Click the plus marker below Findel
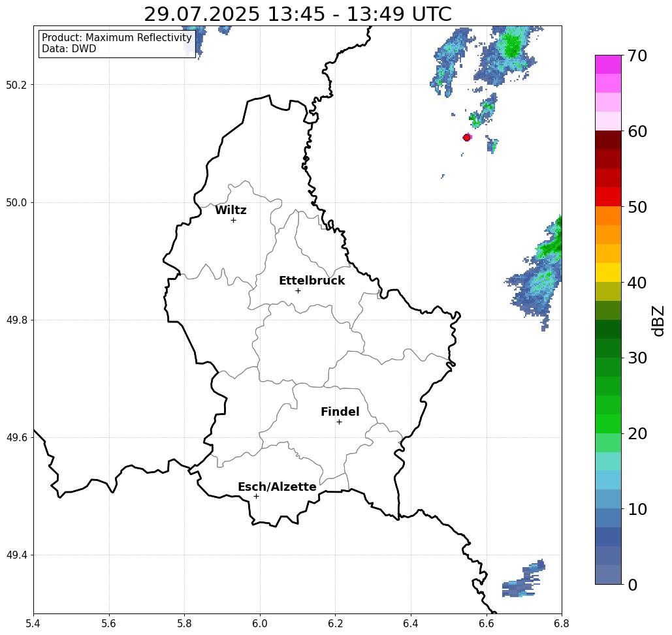The width and height of the screenshot is (672, 635). [x=339, y=422]
